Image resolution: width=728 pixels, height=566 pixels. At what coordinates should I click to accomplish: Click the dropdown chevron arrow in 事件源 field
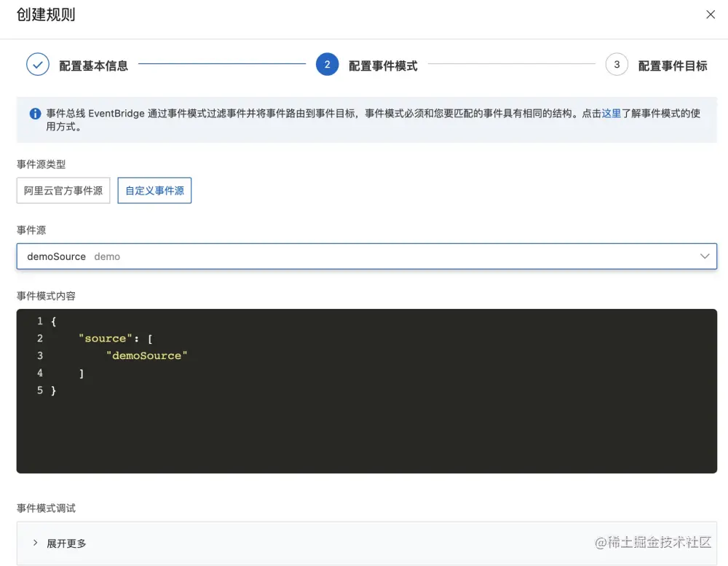pos(704,256)
